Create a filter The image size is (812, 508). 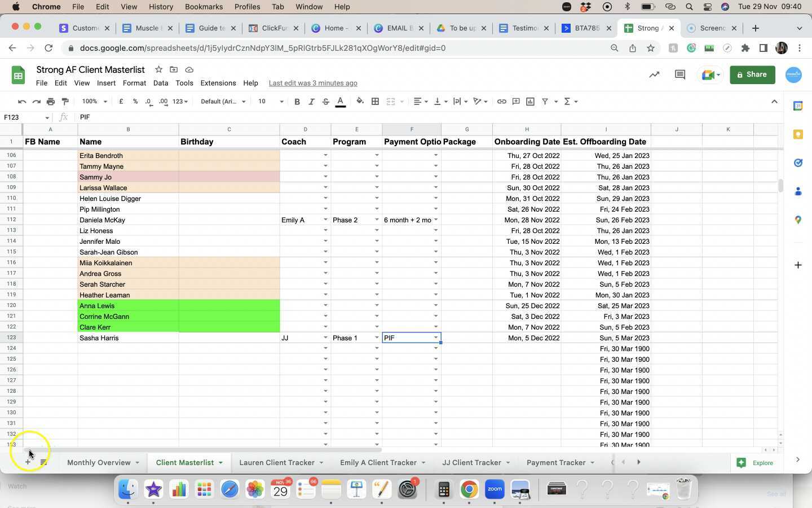pyautogui.click(x=544, y=102)
